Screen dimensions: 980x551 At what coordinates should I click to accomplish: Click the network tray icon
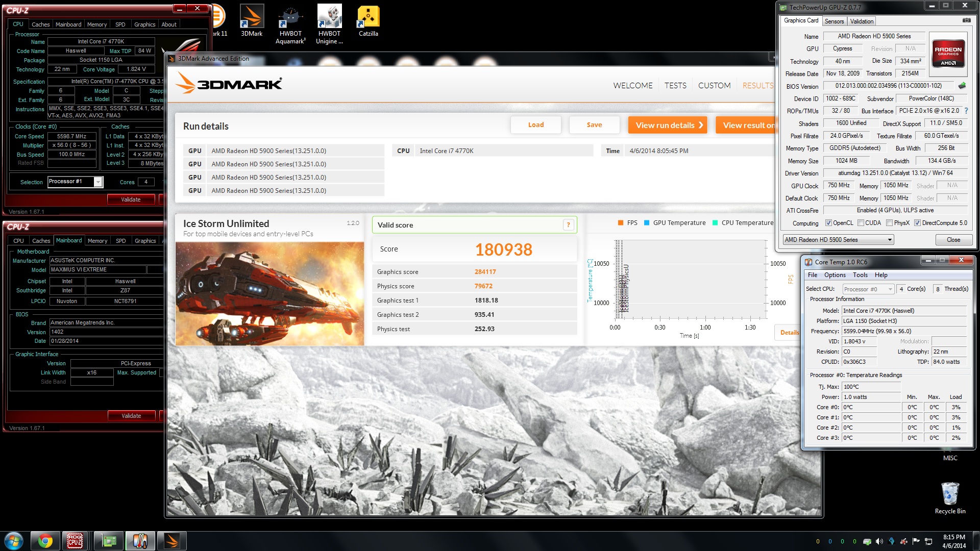pyautogui.click(x=928, y=541)
